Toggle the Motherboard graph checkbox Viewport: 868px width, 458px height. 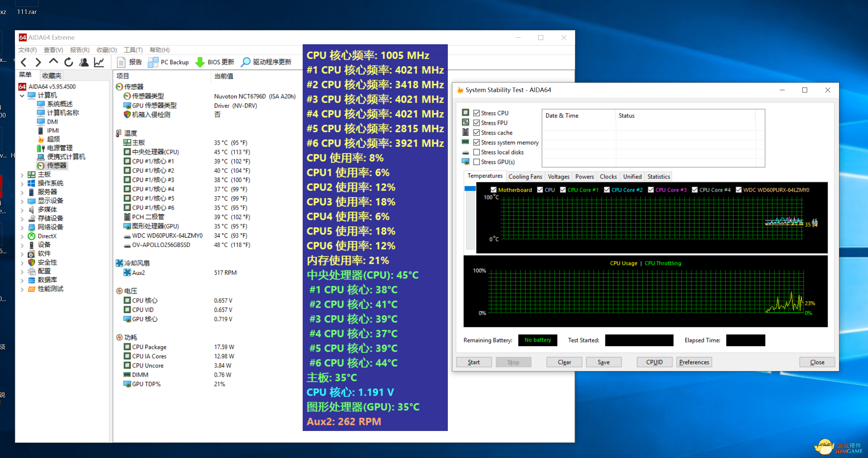point(494,190)
